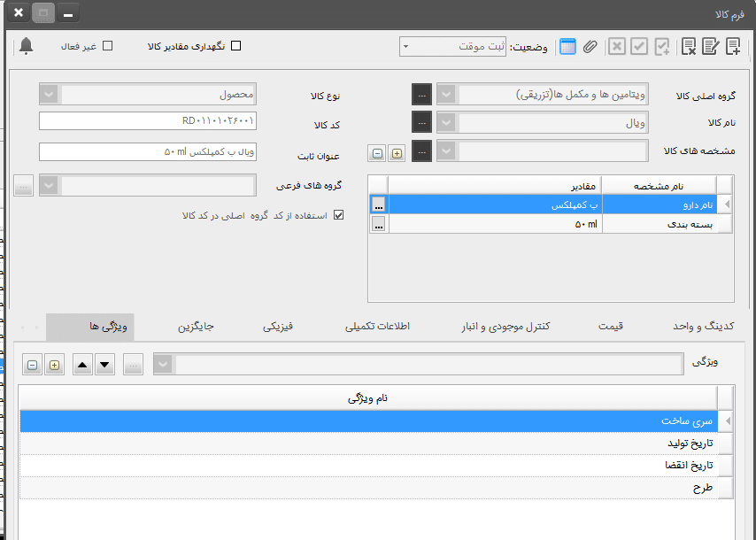Expand the مشخصه های کالا dropdown

446,151
